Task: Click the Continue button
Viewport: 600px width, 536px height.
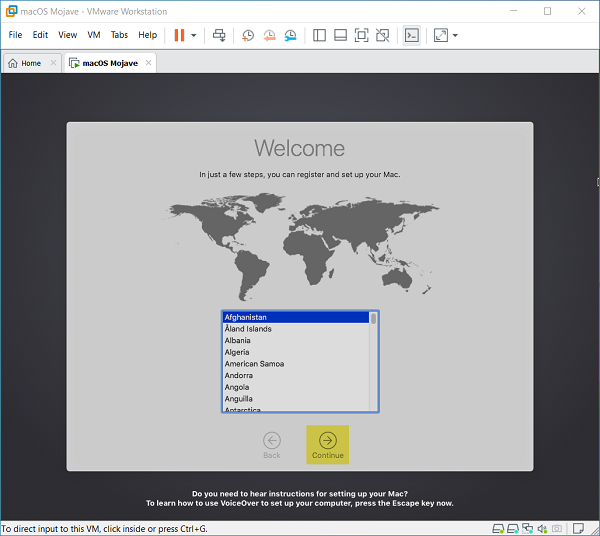Action: pyautogui.click(x=327, y=445)
